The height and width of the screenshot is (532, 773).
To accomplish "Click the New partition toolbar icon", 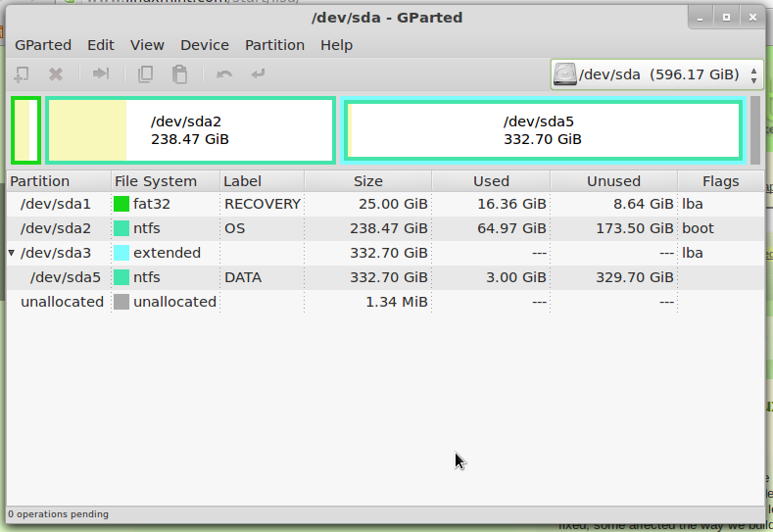I will point(22,74).
